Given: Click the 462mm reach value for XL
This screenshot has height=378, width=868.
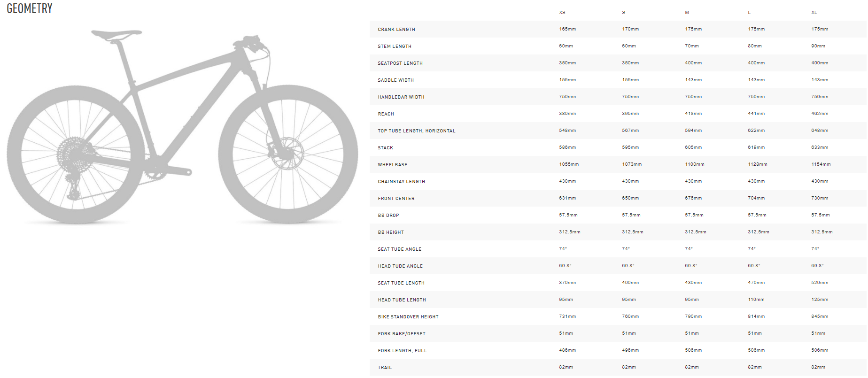Looking at the screenshot, I should click(x=819, y=114).
